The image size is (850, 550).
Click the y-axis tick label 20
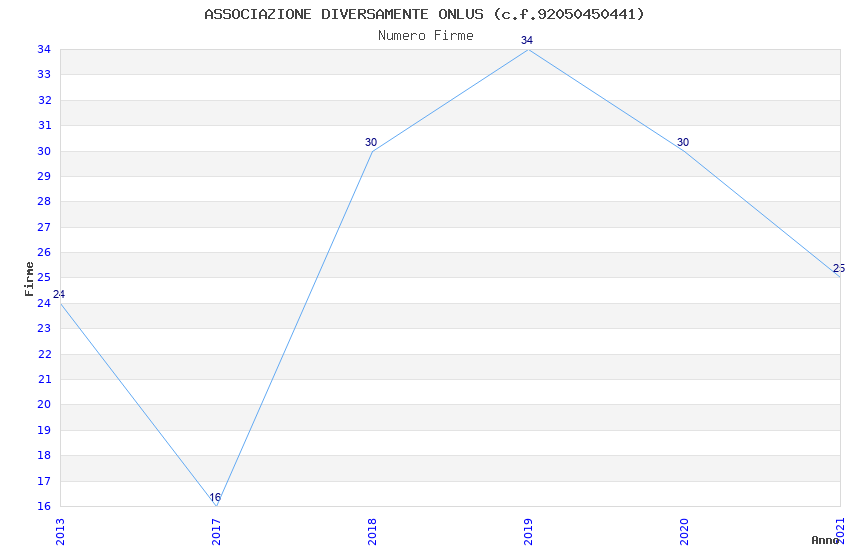(x=44, y=404)
